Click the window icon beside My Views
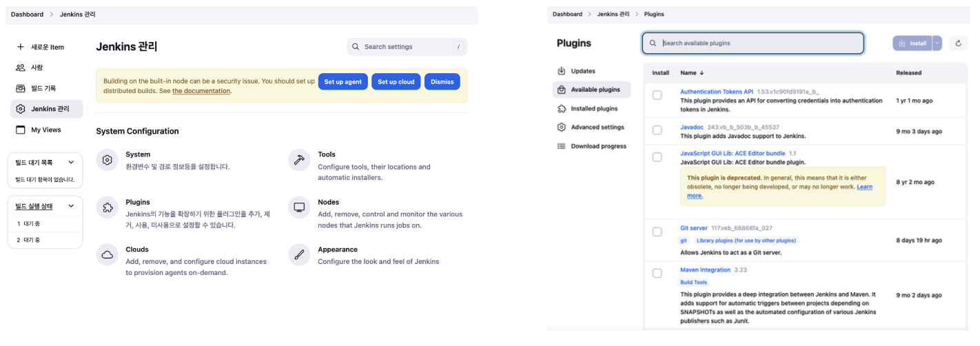This screenshot has height=346, width=980. 20,130
